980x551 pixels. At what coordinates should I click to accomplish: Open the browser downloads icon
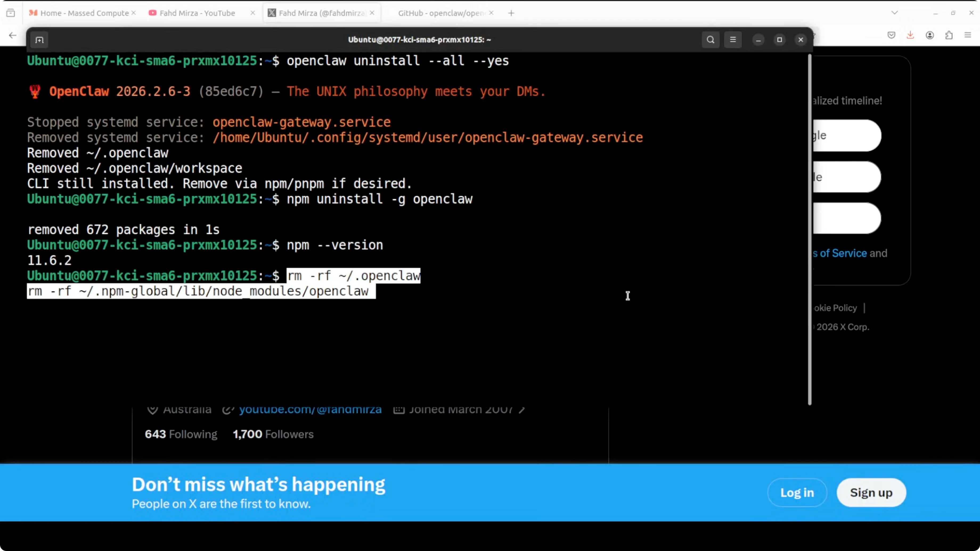pos(910,35)
